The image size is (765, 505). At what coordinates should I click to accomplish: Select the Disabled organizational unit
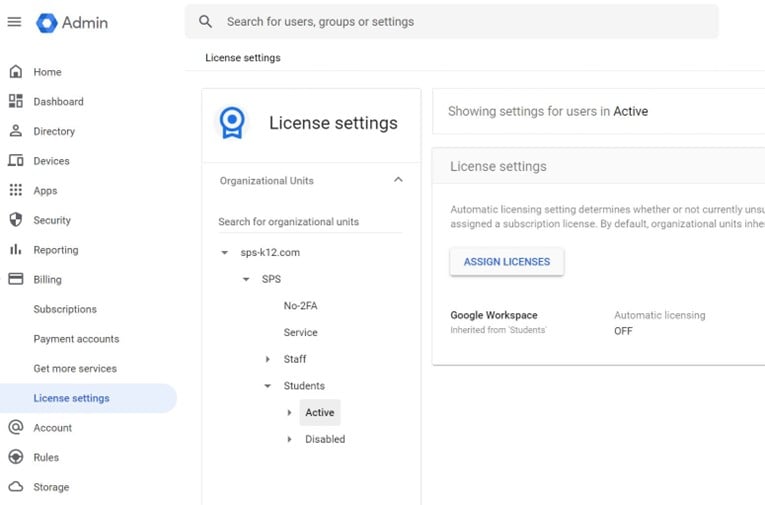click(325, 439)
